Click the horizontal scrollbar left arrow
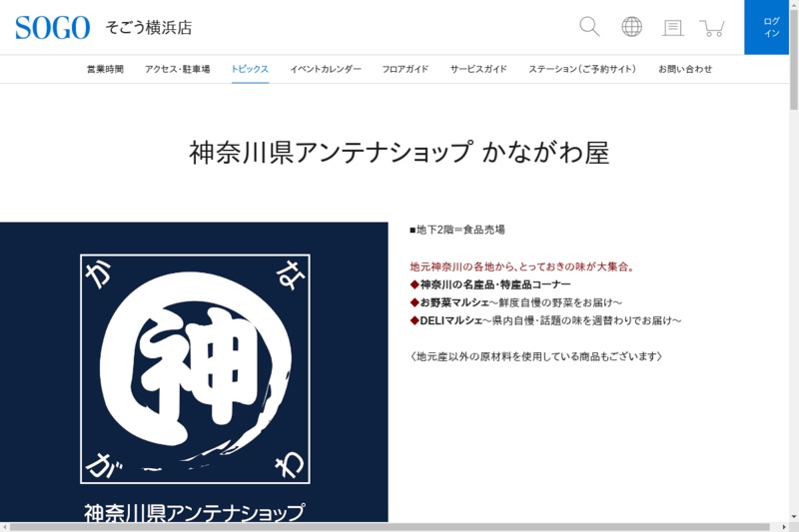The height and width of the screenshot is (532, 799). (x=5, y=526)
